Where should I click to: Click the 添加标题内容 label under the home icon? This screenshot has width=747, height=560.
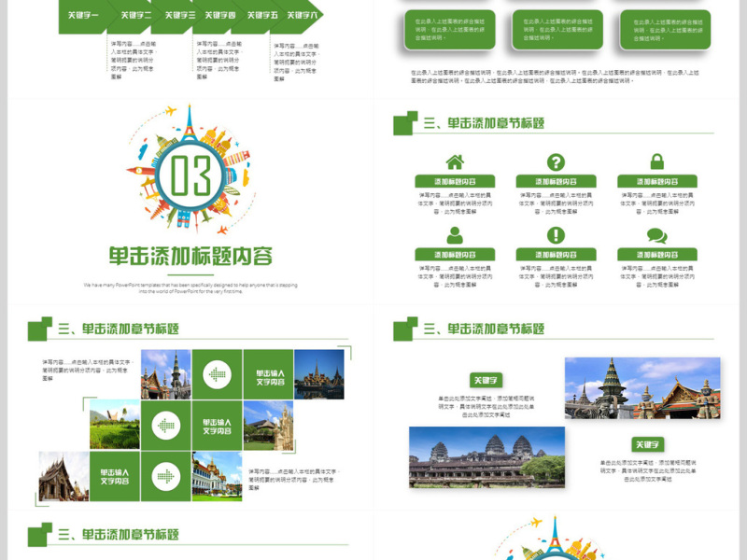(x=455, y=182)
